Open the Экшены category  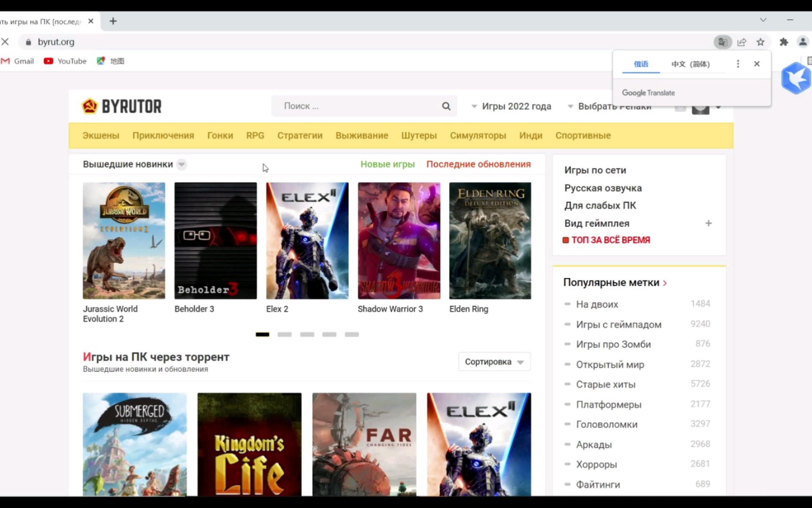[101, 135]
